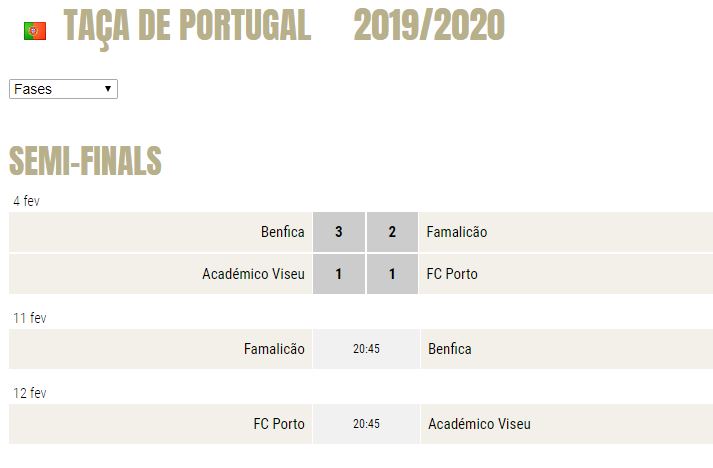Select Benfica in the 4 fev match

[x=282, y=232]
